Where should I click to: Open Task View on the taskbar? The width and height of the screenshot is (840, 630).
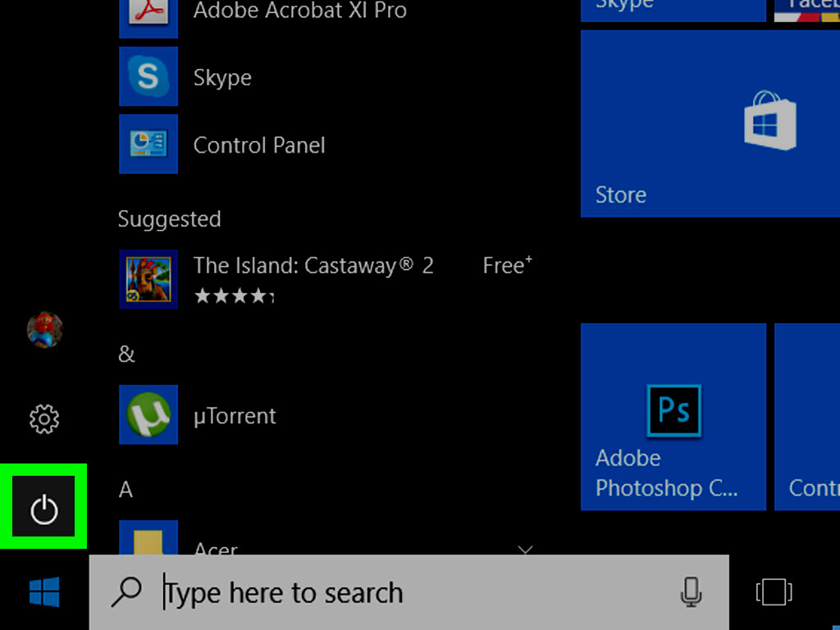click(x=774, y=592)
